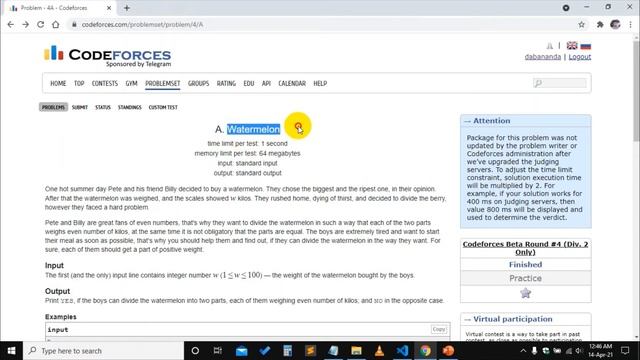The width and height of the screenshot is (640, 360).
Task: Select the PROBLEMS sub-tab
Action: (x=53, y=107)
